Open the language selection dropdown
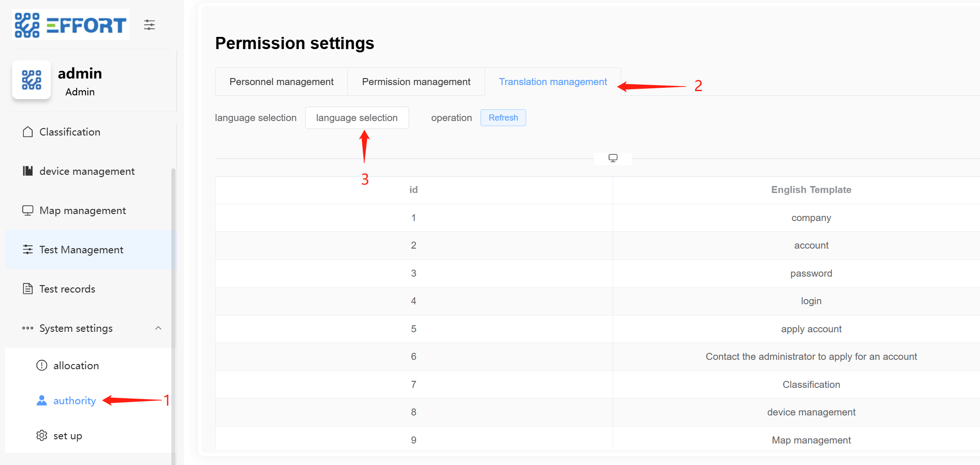980x465 pixels. click(x=357, y=118)
